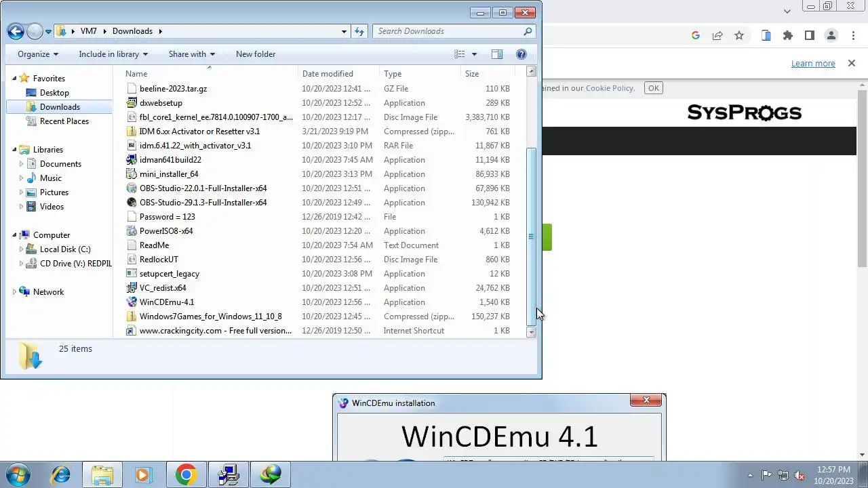Select the VC_redist.x64 icon
Screen dimensions: 868x488
(x=132, y=288)
